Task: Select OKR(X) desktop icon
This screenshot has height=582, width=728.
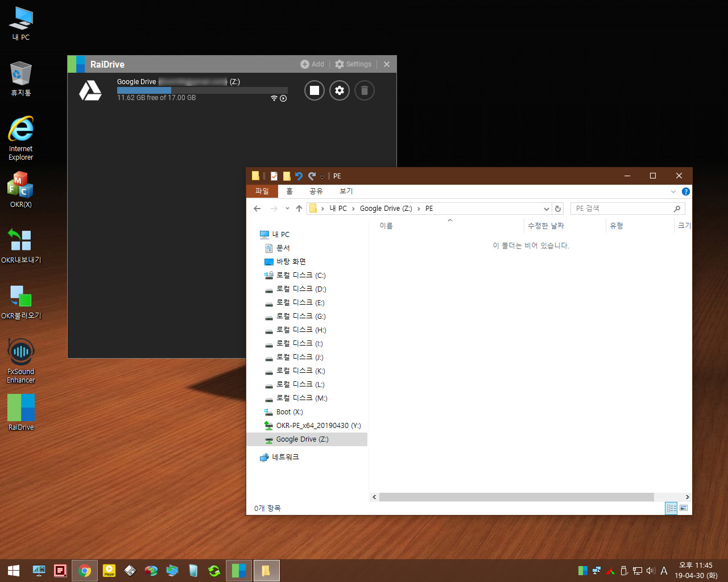Action: (x=21, y=189)
